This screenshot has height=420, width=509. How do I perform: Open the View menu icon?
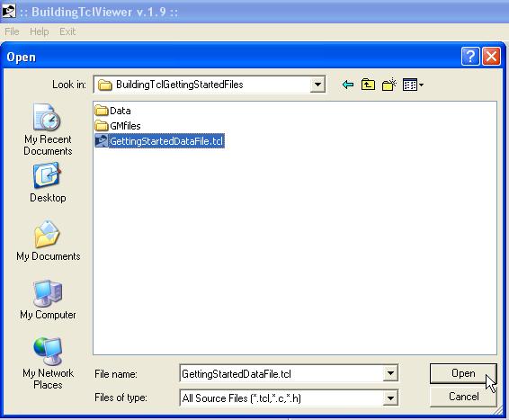413,85
